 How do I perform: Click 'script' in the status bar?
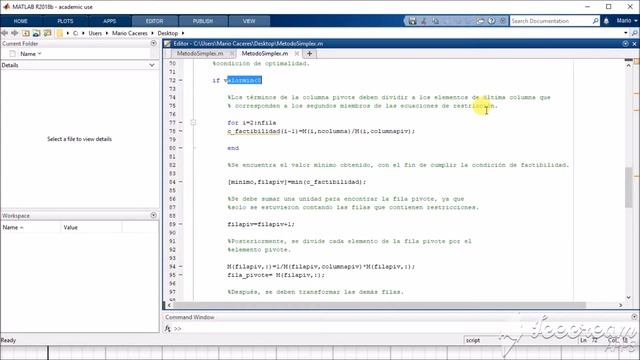(473, 340)
